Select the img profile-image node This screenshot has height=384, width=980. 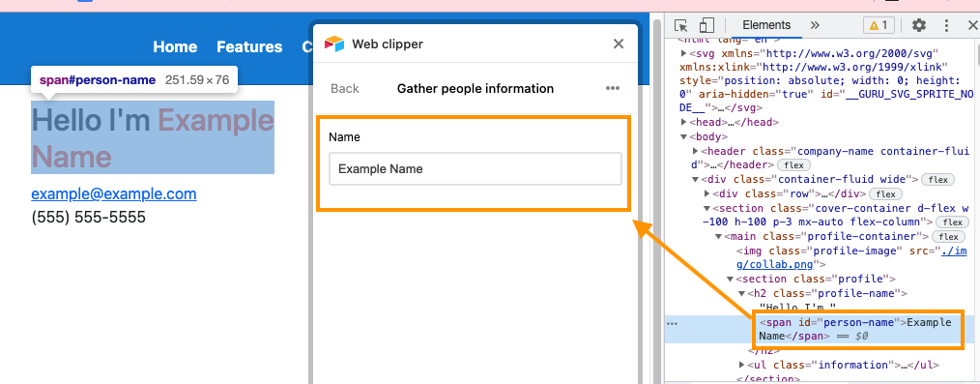tap(851, 257)
